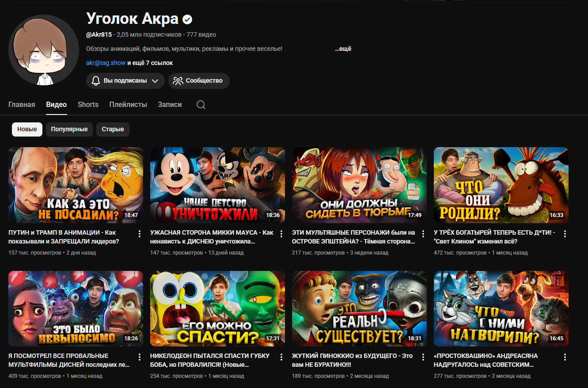
Task: Click the 409 тыс. просмотров text
Action: tap(35, 376)
